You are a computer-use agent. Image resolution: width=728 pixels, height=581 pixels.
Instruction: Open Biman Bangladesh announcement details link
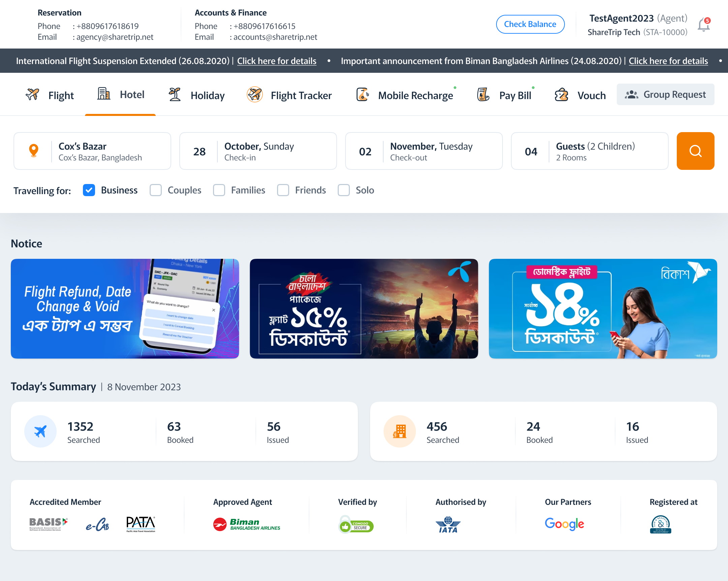tap(668, 61)
